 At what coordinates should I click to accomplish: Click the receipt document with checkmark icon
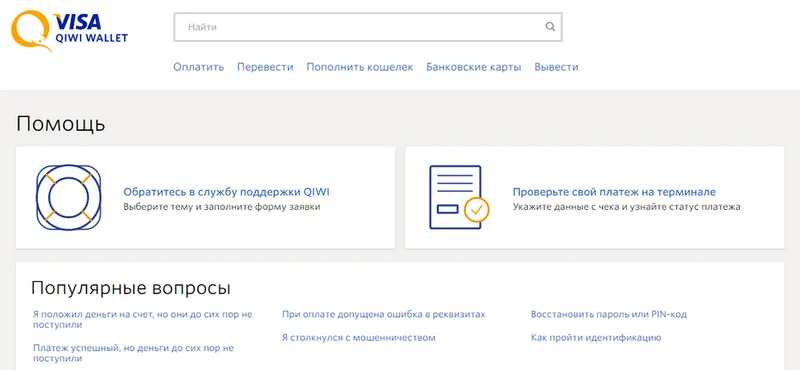pyautogui.click(x=459, y=198)
